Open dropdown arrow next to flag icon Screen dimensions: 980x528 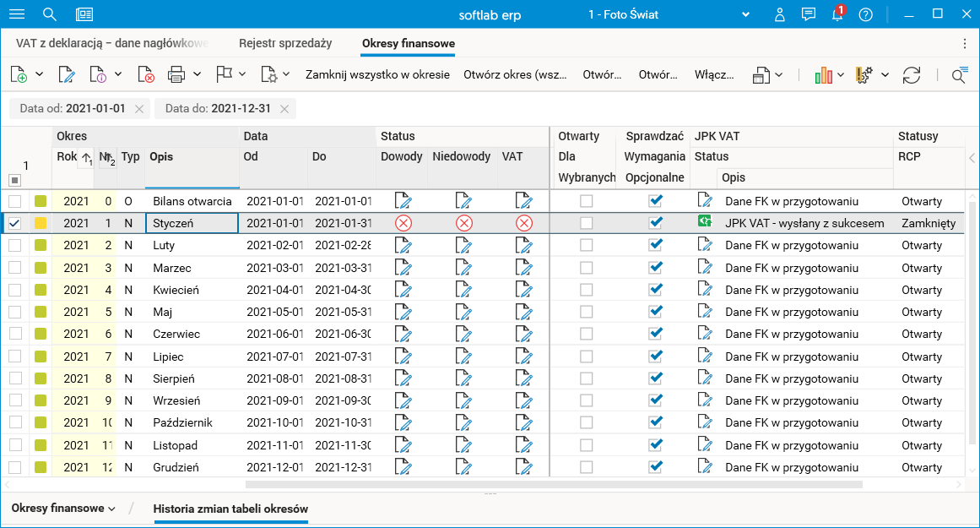point(241,74)
